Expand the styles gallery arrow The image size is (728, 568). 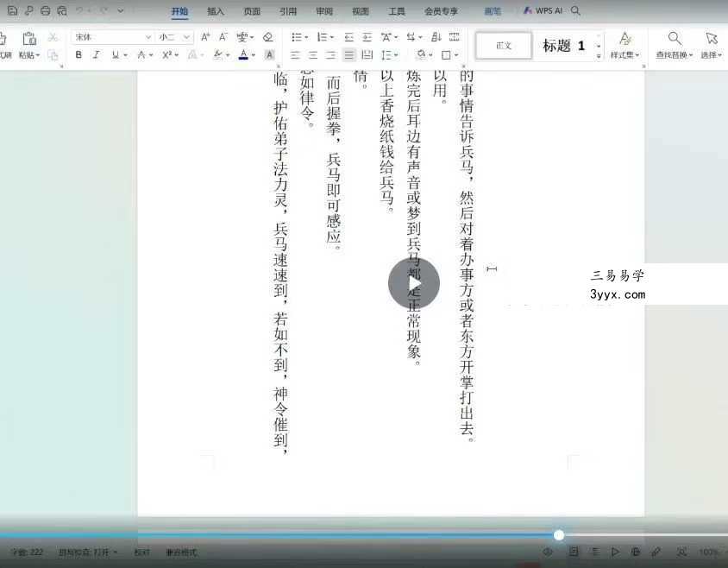[x=599, y=56]
